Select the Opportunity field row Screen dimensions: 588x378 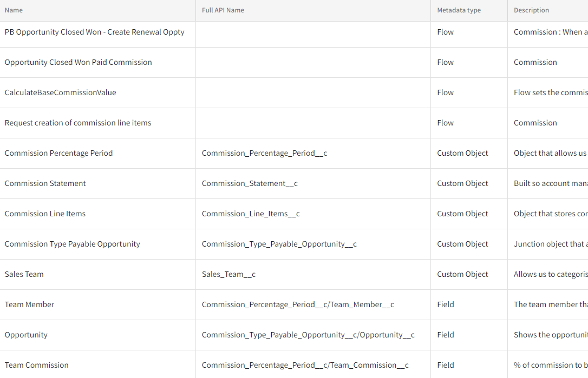[26, 335]
